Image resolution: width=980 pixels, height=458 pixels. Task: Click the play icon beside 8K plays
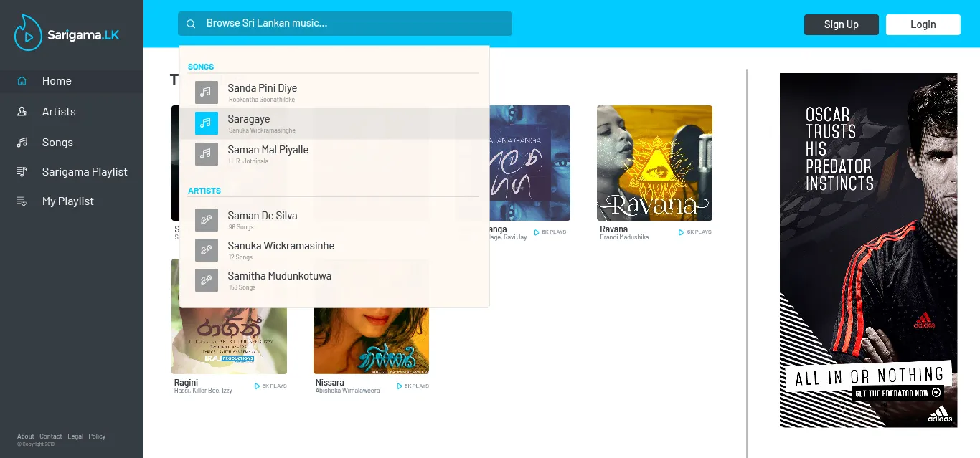tap(537, 232)
